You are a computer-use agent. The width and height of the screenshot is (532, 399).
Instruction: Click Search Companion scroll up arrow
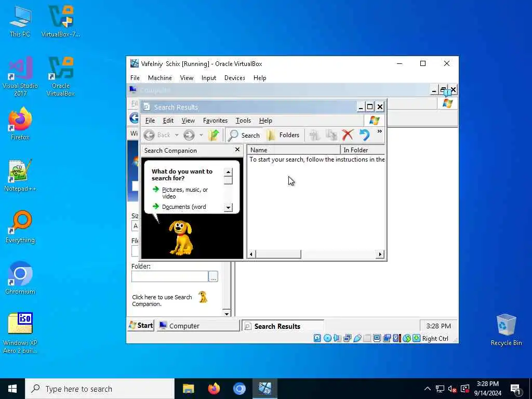228,172
